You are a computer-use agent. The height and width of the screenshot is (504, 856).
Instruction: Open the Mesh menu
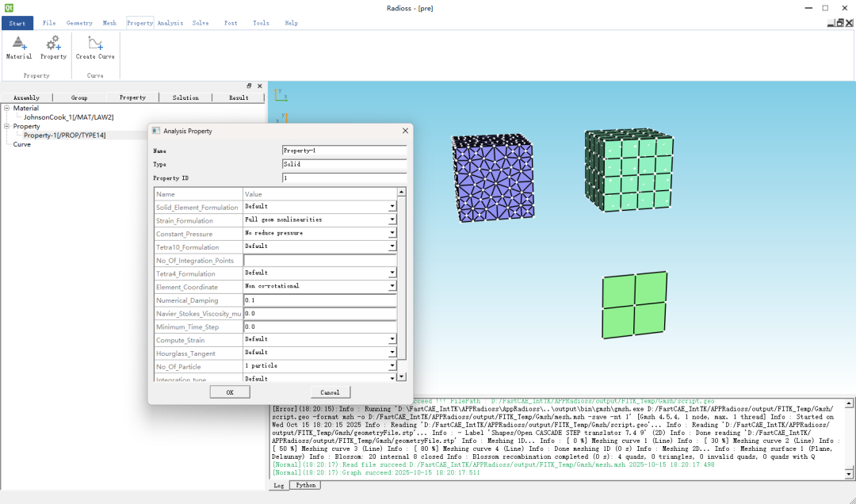coord(109,23)
